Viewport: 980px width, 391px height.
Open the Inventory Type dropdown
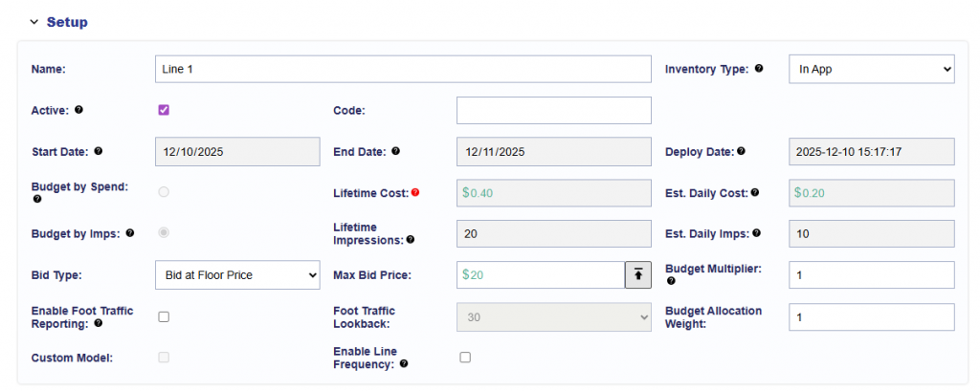tap(871, 69)
